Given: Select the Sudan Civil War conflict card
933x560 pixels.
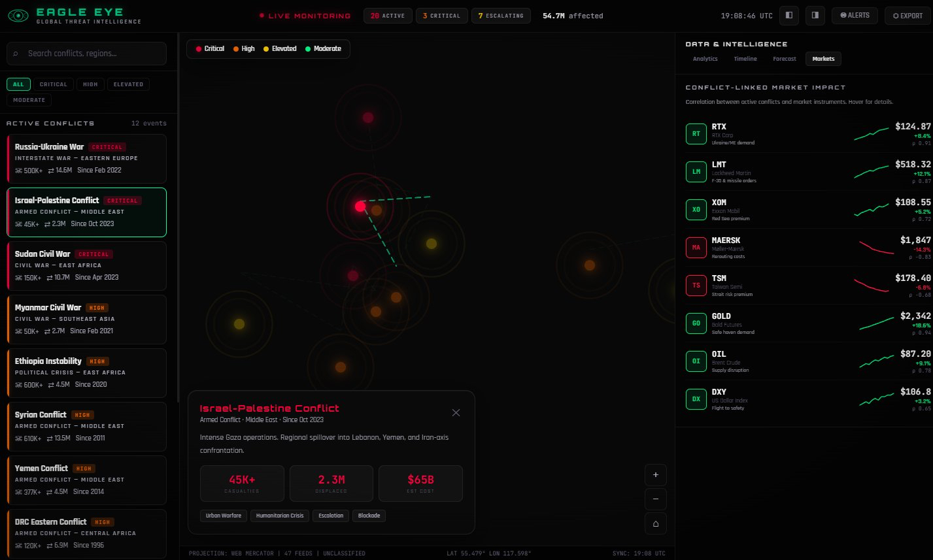Looking at the screenshot, I should tap(86, 265).
